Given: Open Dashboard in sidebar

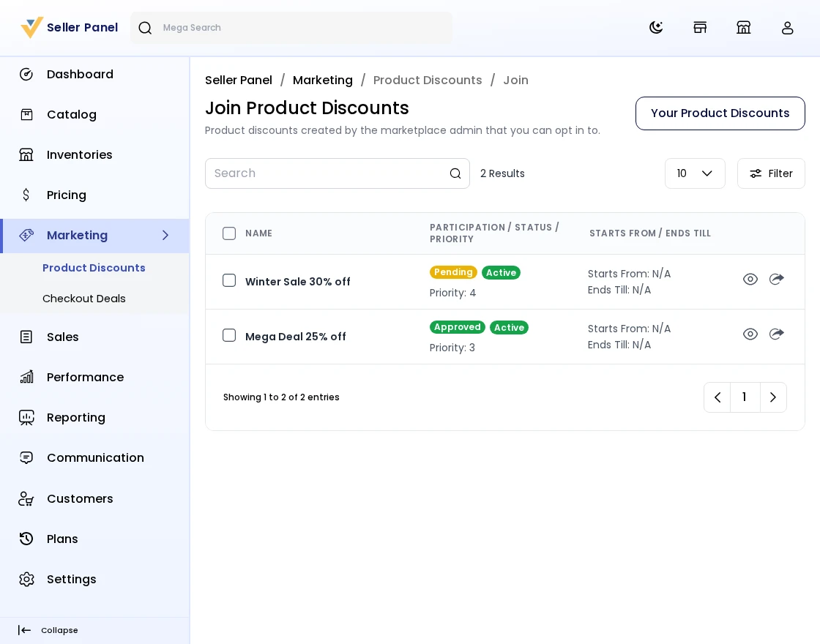Looking at the screenshot, I should pos(80,74).
